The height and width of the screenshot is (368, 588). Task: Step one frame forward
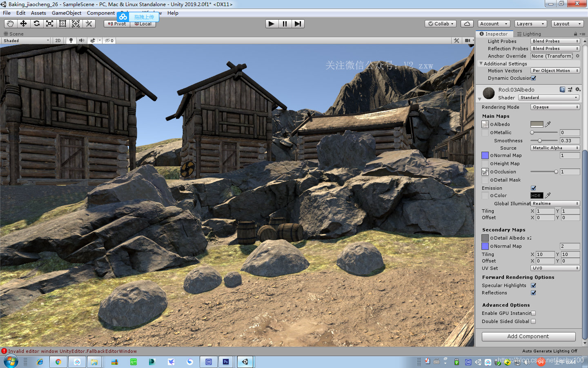point(298,24)
